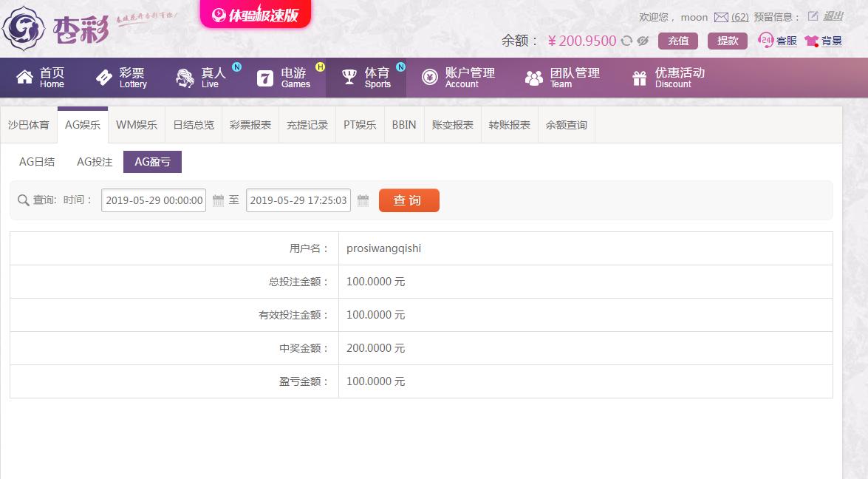Click the Account coin icon
868x479 pixels.
pos(430,78)
